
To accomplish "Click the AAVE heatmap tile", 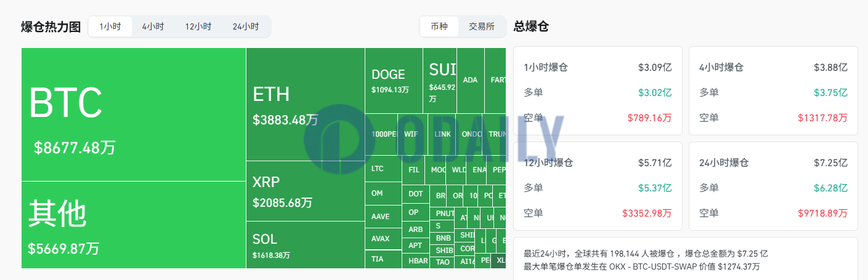I will [x=383, y=217].
